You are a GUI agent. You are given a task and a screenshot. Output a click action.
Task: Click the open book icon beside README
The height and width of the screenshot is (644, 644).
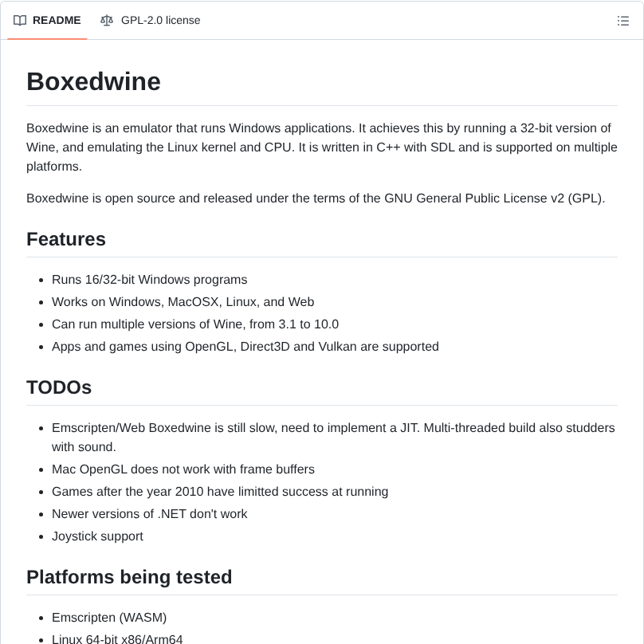click(x=20, y=21)
